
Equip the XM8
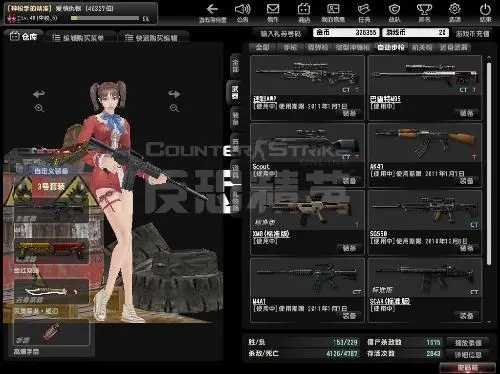point(349,248)
